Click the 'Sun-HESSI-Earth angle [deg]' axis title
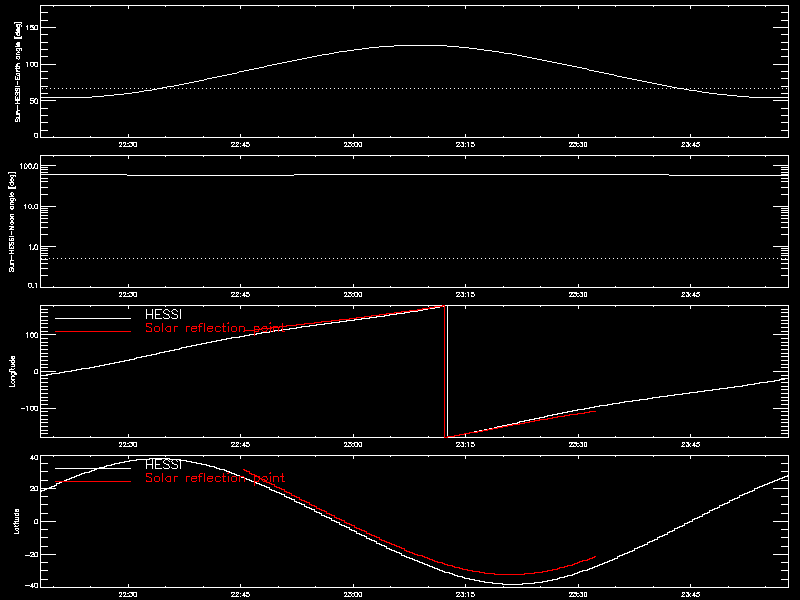800x600 pixels. (18, 72)
